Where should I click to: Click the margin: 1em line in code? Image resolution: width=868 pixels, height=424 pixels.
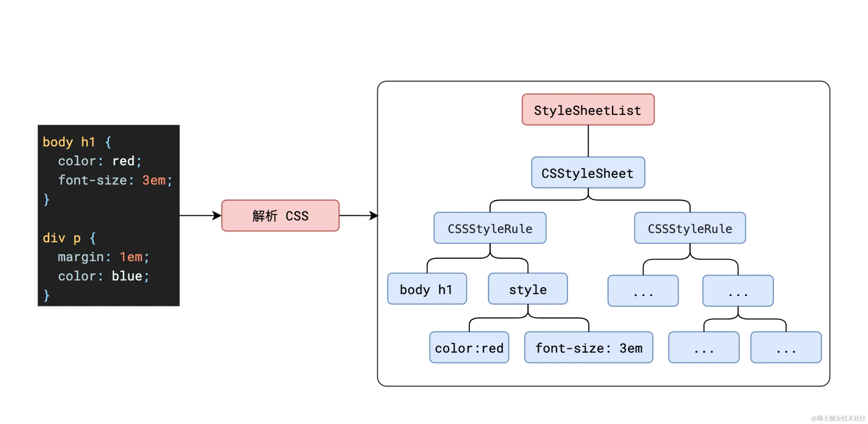pos(103,257)
